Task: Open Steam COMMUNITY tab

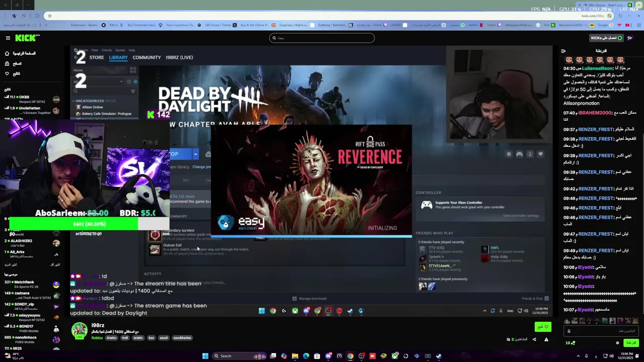Action: tap(146, 57)
